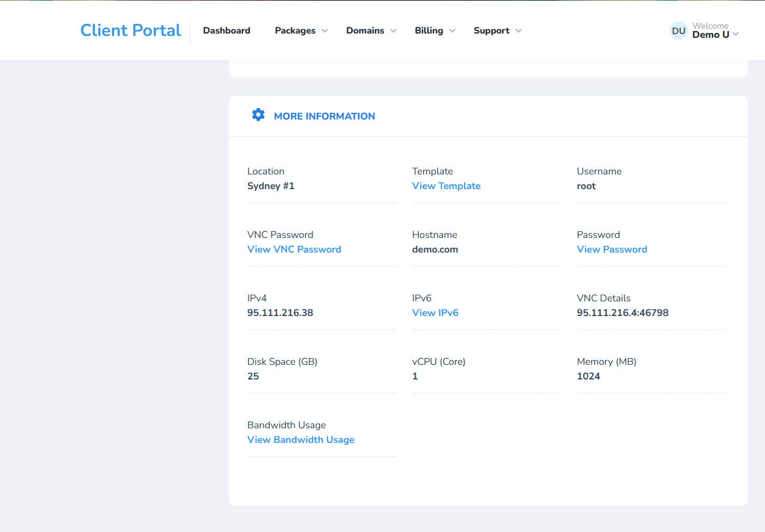The width and height of the screenshot is (765, 532).
Task: Click the gear icon beside More Information
Action: point(258,115)
